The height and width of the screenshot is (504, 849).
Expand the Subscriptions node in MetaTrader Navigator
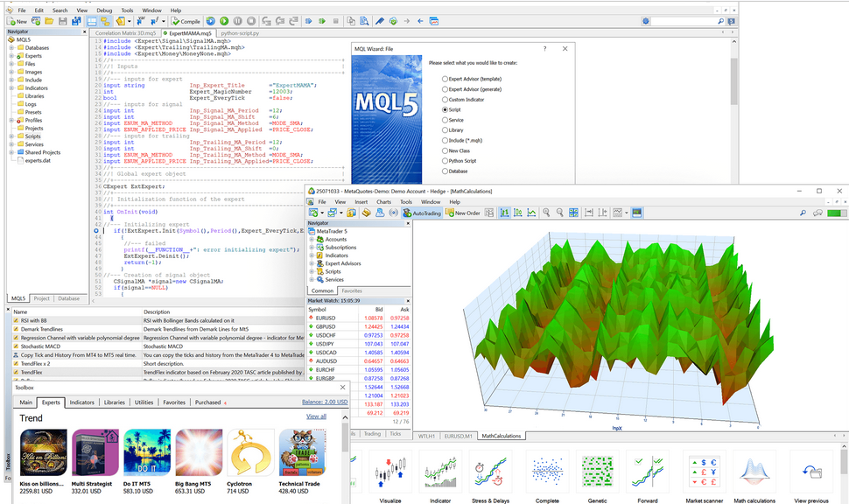point(312,248)
